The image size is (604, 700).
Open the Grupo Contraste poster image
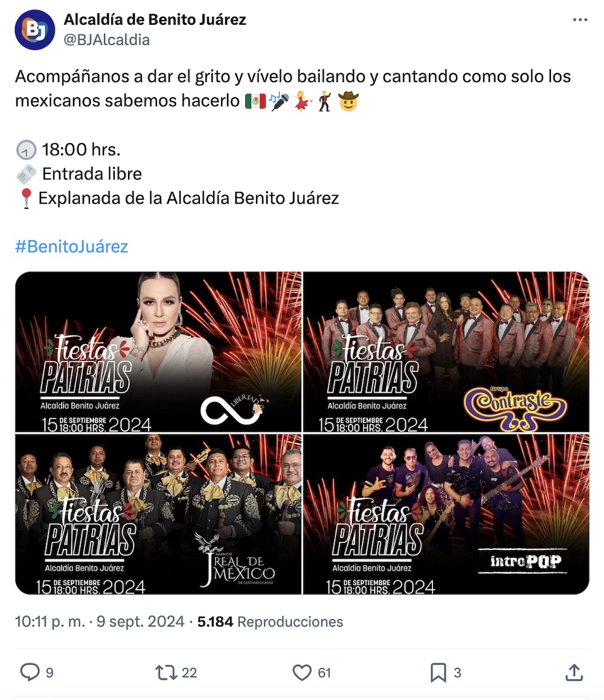point(446,352)
